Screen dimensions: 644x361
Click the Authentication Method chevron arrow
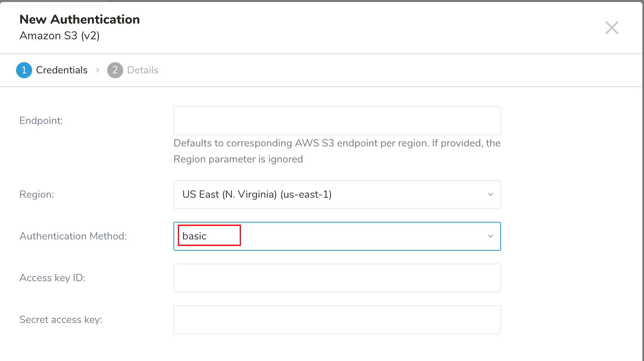pos(490,236)
